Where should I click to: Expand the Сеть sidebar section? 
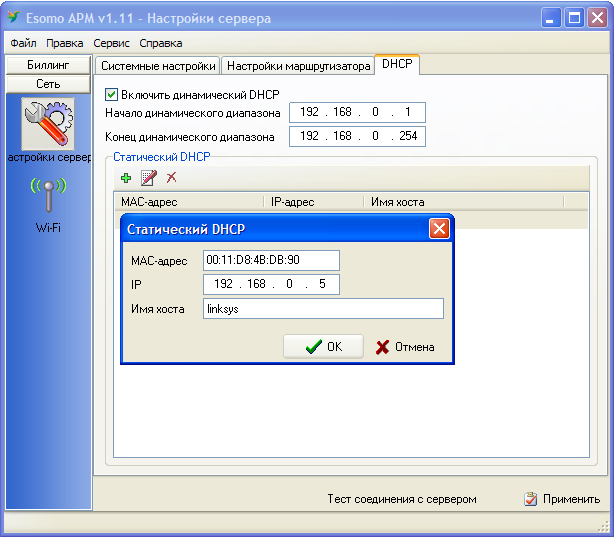47,84
